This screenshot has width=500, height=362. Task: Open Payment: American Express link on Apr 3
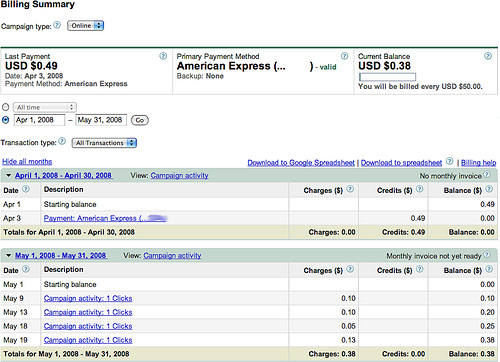click(105, 218)
